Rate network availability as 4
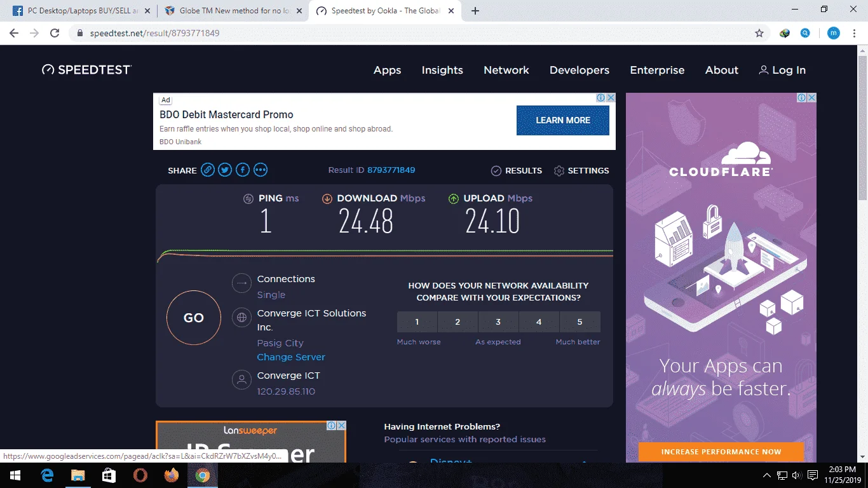 pos(539,322)
